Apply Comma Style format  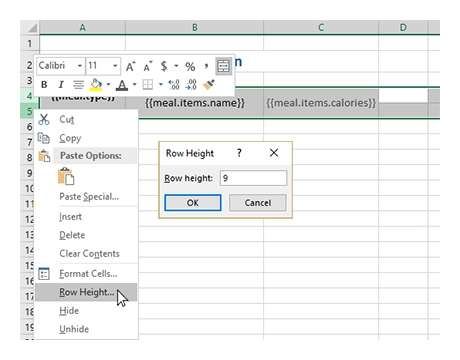coord(206,66)
